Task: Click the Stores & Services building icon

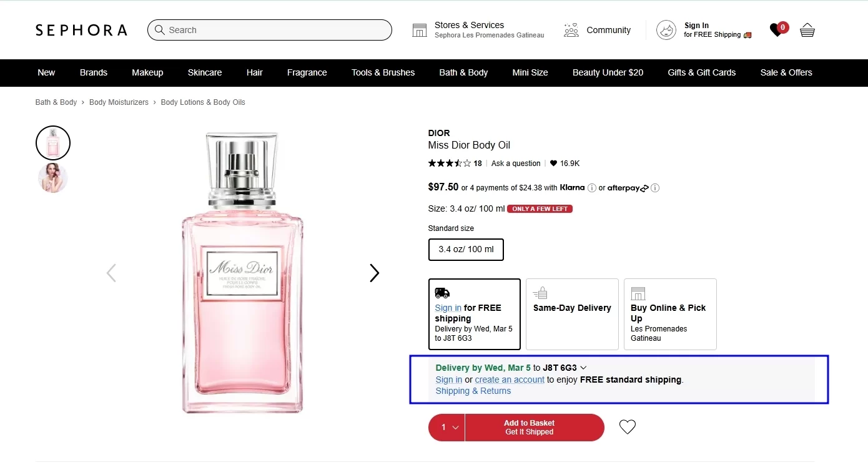Action: click(x=420, y=30)
